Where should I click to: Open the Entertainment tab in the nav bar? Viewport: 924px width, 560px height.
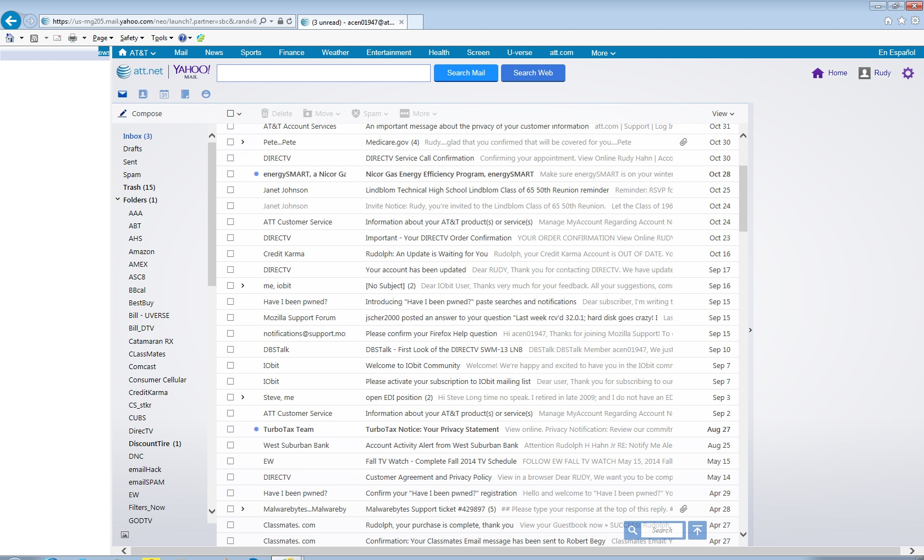point(389,52)
